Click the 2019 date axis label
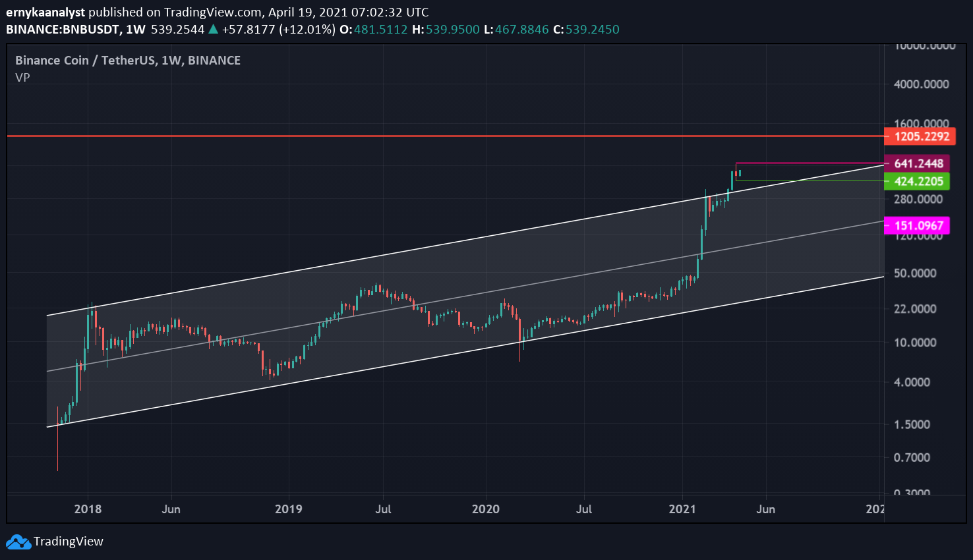973x560 pixels. click(289, 509)
